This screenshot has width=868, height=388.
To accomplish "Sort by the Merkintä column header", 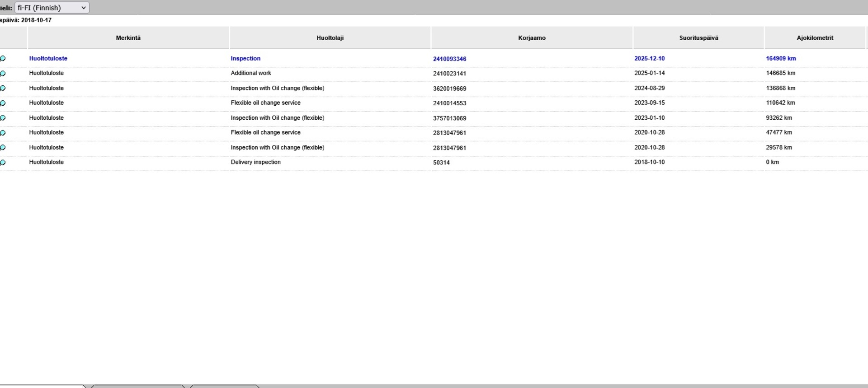I will (x=128, y=38).
